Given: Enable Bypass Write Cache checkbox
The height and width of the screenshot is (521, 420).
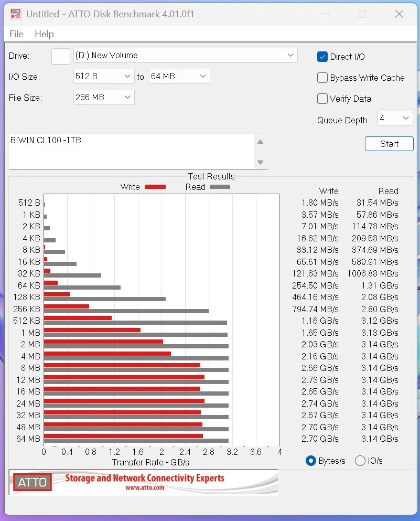Looking at the screenshot, I should [322, 78].
